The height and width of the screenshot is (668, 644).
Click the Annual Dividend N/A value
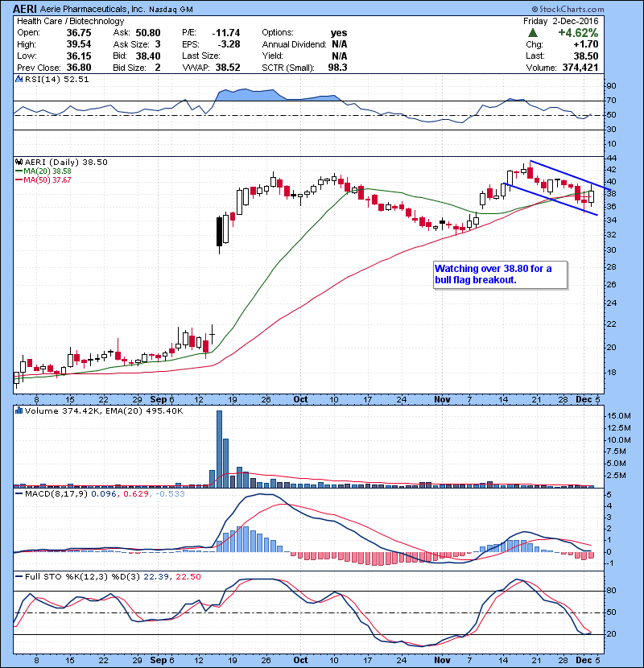(x=339, y=44)
